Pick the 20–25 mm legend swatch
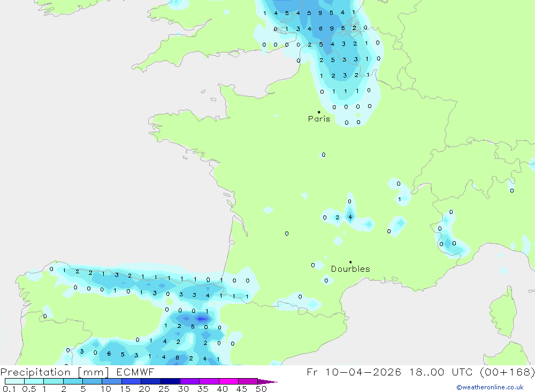The image size is (535, 392). pyautogui.click(x=151, y=381)
